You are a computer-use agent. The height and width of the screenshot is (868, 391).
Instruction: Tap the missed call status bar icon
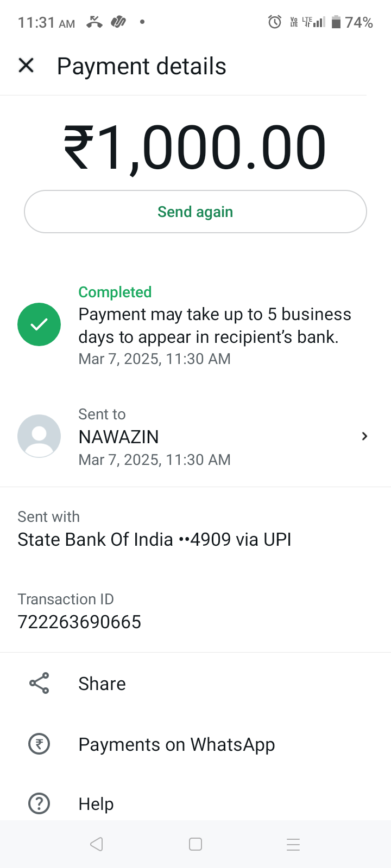[94, 22]
